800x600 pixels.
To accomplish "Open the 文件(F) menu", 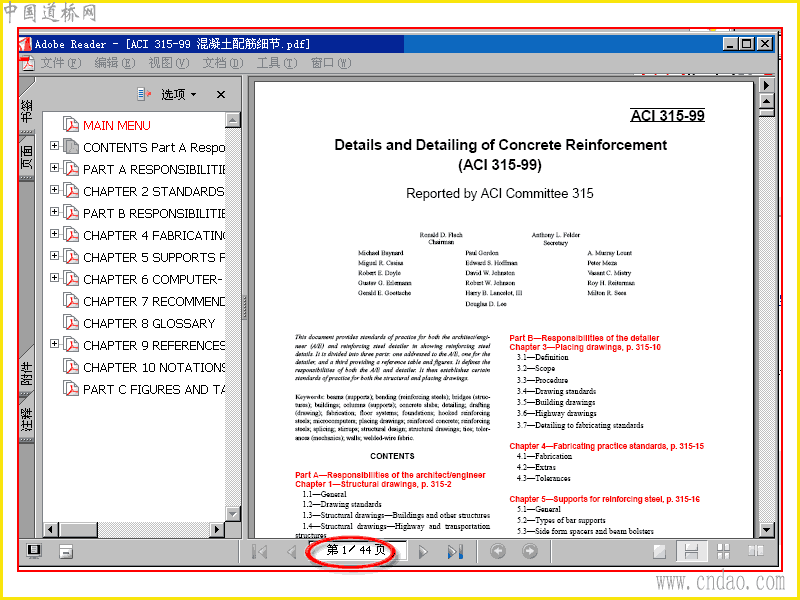I will pos(61,63).
